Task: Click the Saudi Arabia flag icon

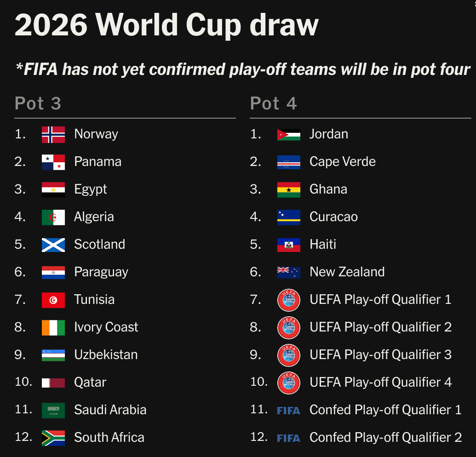Action: pos(53,410)
